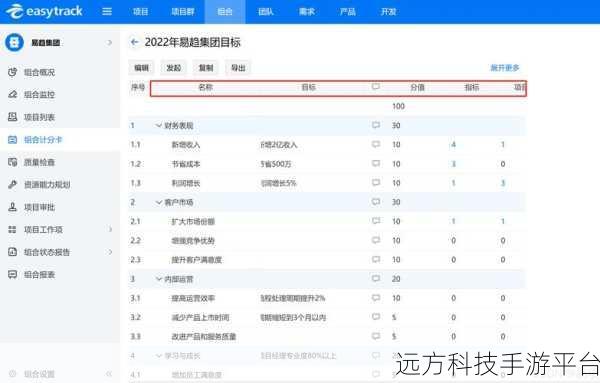The image size is (600, 383).
Task: Collapse the sidebar with double-chevron icon
Action: click(109, 374)
